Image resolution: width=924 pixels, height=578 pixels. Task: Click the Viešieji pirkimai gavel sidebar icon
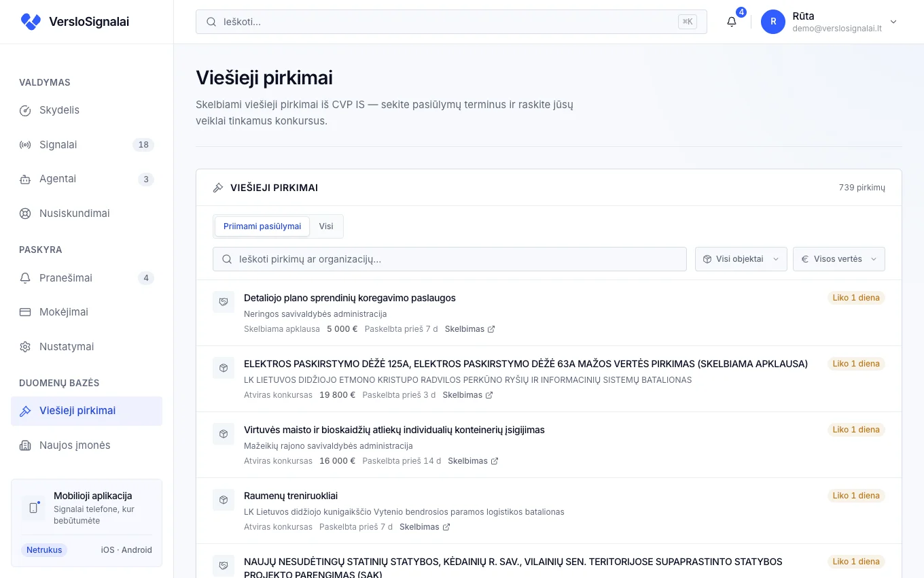point(25,411)
